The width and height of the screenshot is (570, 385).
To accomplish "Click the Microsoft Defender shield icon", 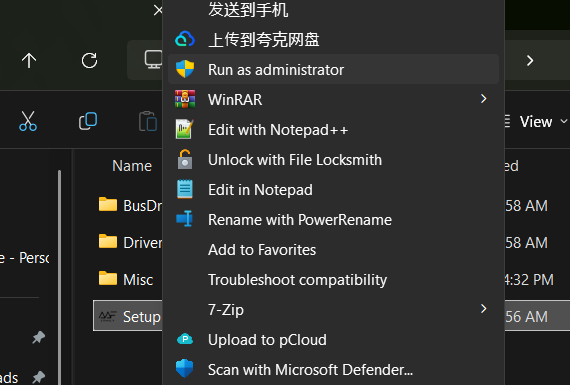I will pos(185,369).
